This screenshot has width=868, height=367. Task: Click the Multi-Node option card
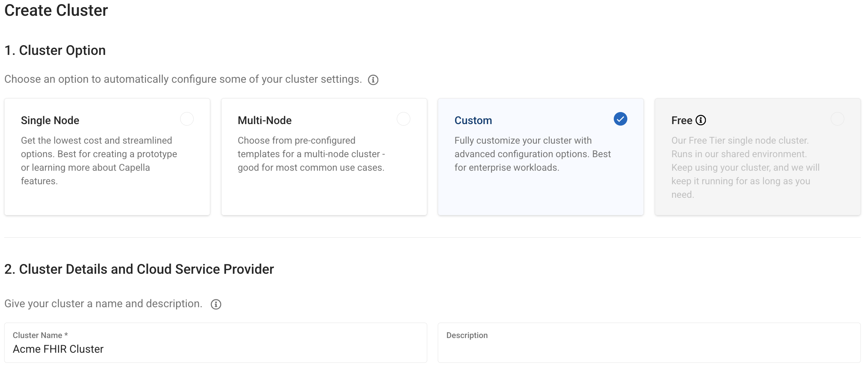[x=323, y=156]
